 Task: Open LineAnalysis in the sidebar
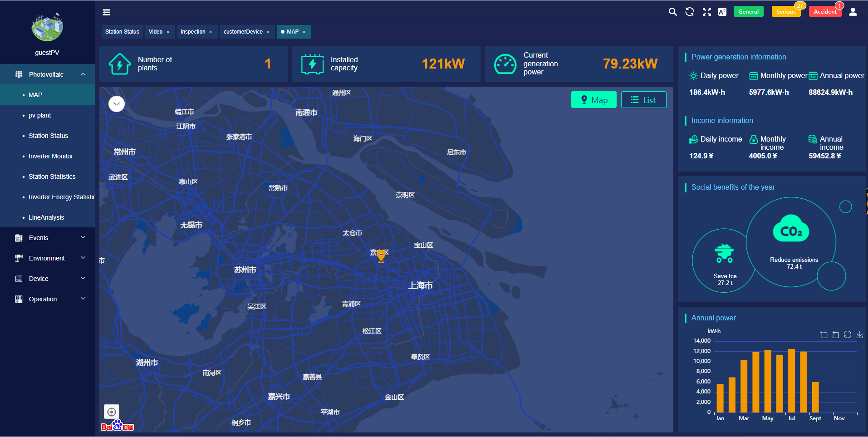click(x=47, y=217)
